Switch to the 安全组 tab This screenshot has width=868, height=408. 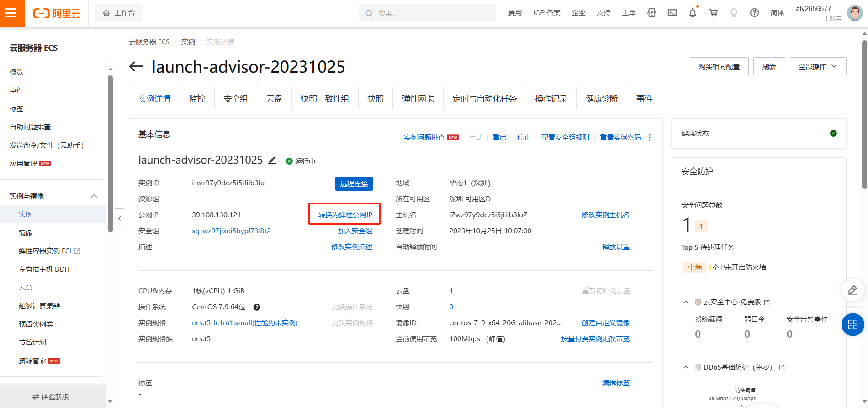coord(236,98)
